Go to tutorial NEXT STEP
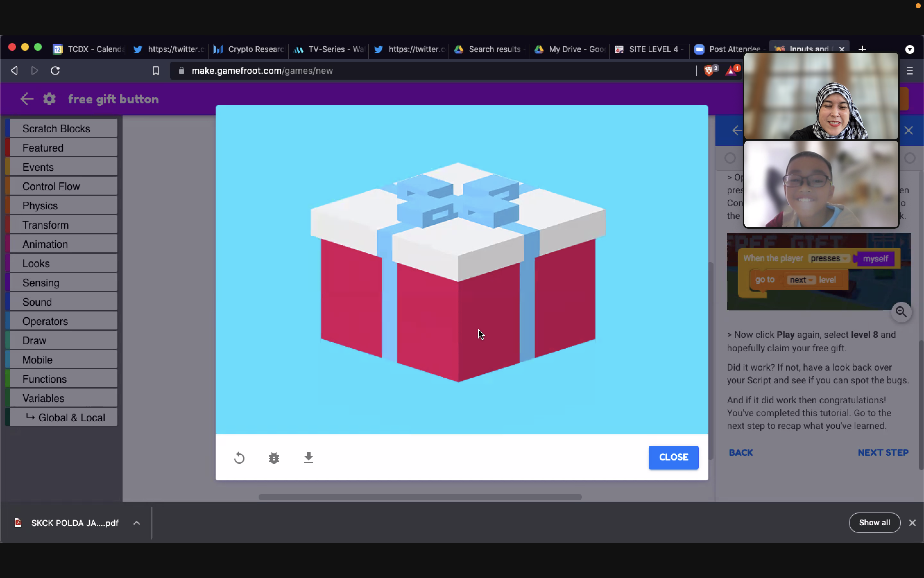The height and width of the screenshot is (578, 924). pos(883,453)
